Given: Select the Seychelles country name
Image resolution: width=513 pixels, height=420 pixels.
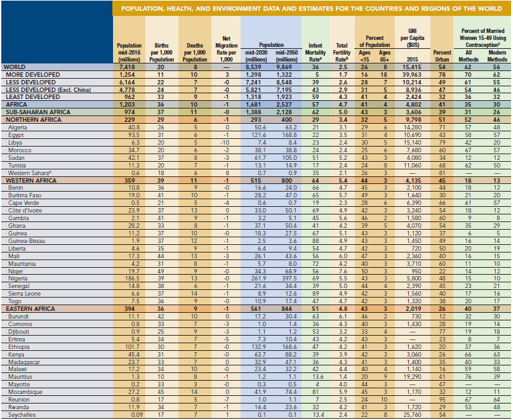Looking at the screenshot, I should click(23, 414).
